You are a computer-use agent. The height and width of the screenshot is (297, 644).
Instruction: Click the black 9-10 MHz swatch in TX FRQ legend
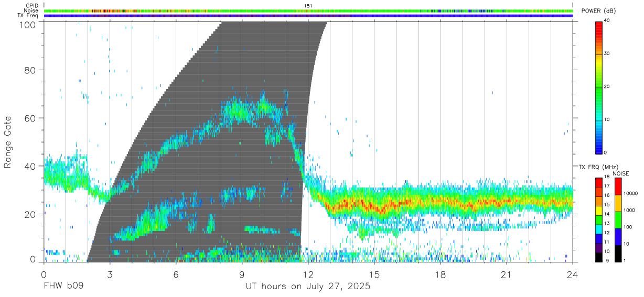click(x=598, y=256)
